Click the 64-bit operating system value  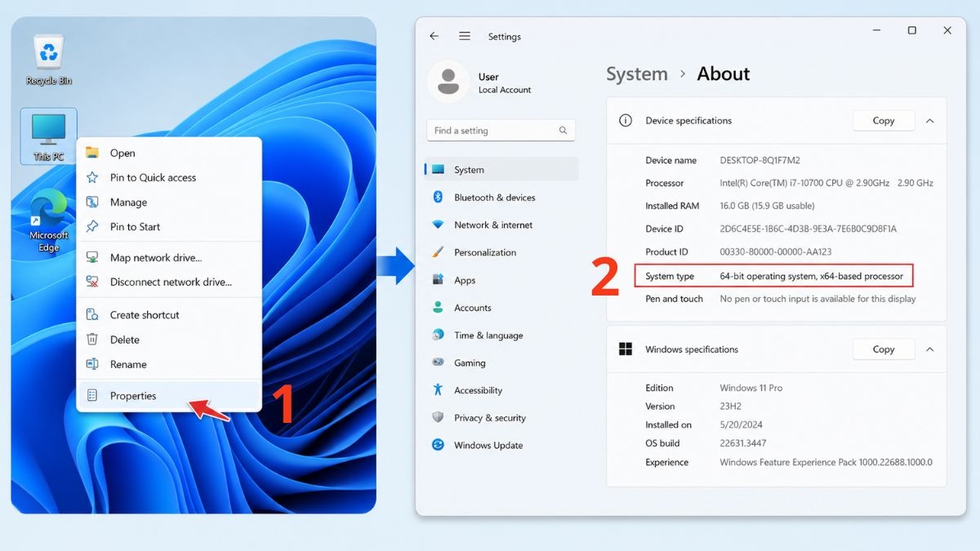coord(812,276)
